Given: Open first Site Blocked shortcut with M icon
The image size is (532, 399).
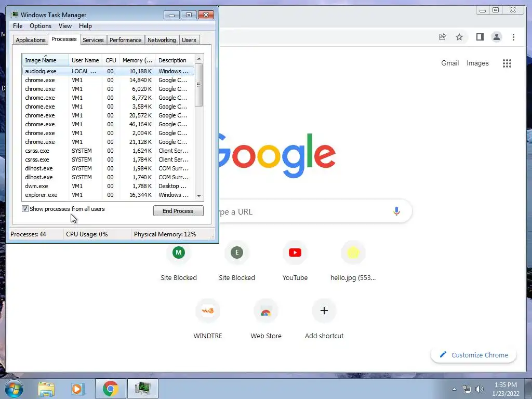Looking at the screenshot, I should click(x=179, y=252).
